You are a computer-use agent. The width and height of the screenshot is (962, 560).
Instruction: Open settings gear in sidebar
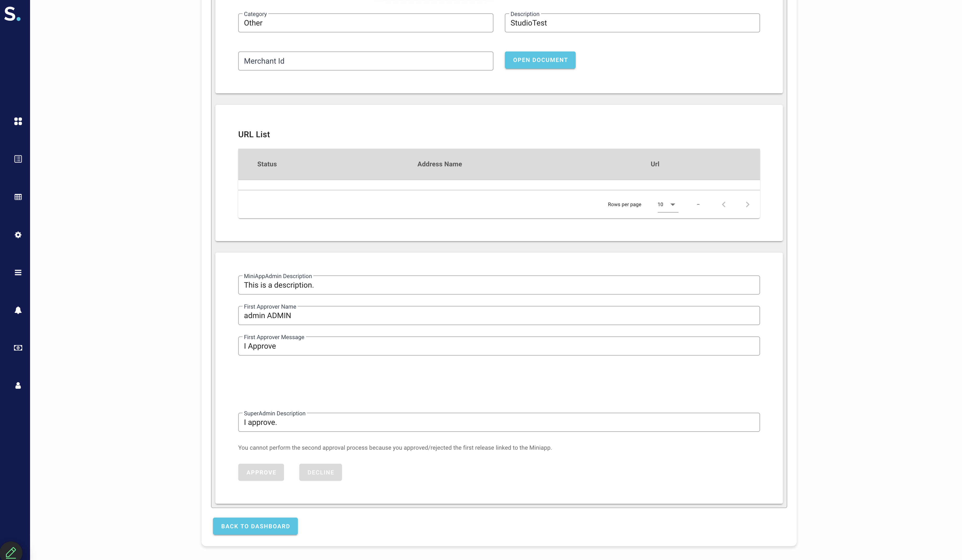pyautogui.click(x=18, y=235)
